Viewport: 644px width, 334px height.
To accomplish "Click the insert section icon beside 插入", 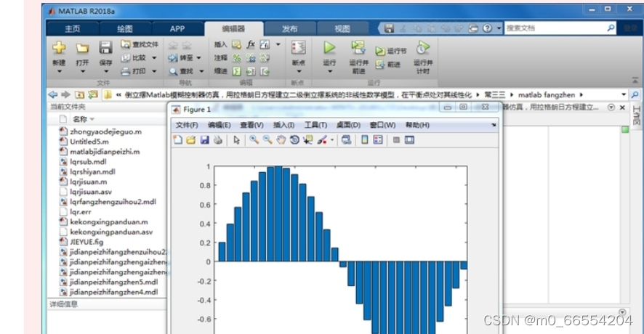I will point(236,44).
